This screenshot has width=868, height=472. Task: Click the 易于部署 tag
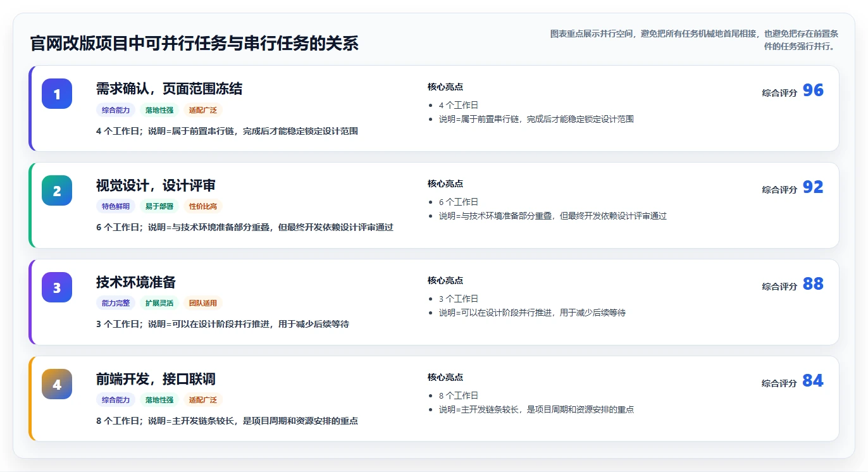(x=159, y=206)
